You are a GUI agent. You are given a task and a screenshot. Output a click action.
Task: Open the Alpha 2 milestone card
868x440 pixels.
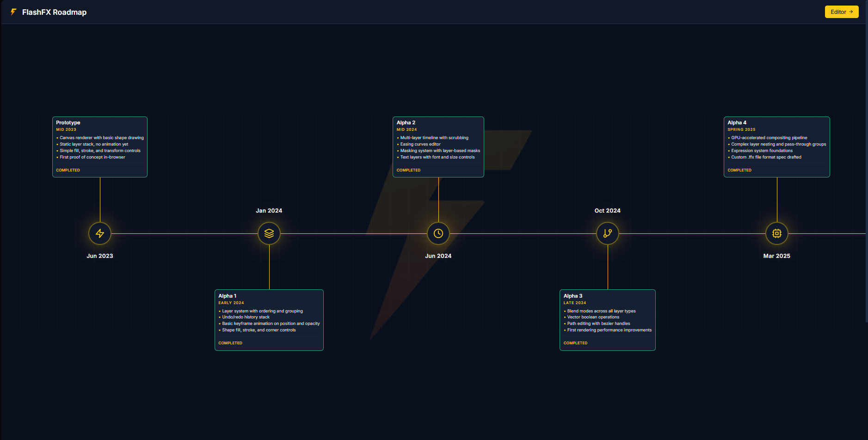click(438, 147)
